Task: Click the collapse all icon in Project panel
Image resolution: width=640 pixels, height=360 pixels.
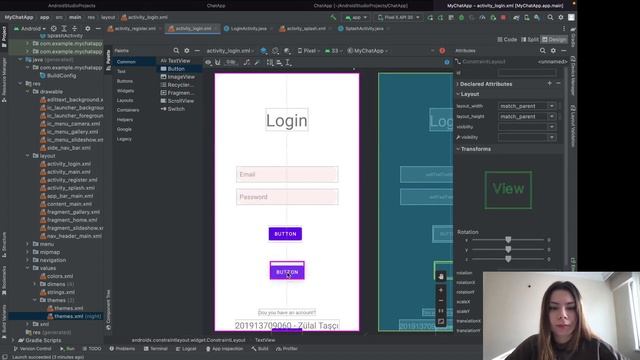Action: (74, 29)
